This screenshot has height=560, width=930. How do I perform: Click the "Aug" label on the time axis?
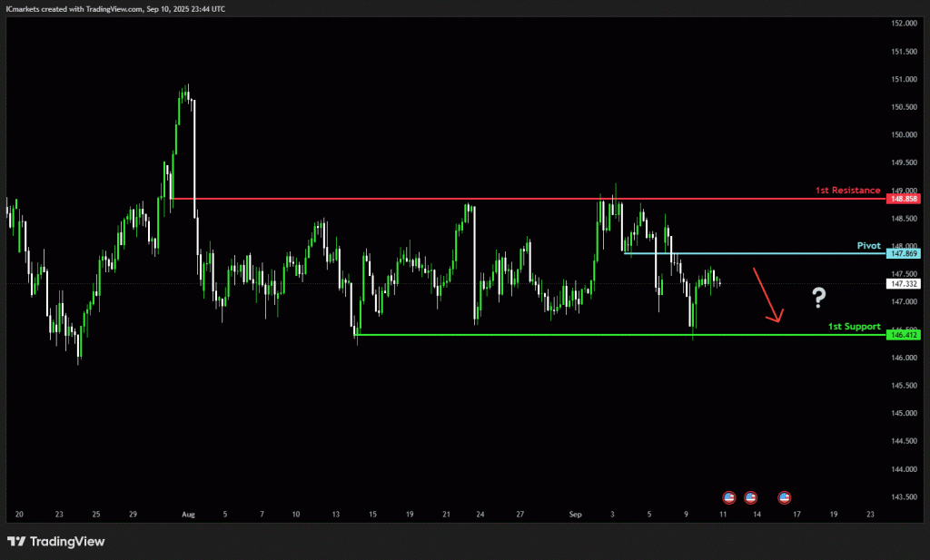click(188, 515)
